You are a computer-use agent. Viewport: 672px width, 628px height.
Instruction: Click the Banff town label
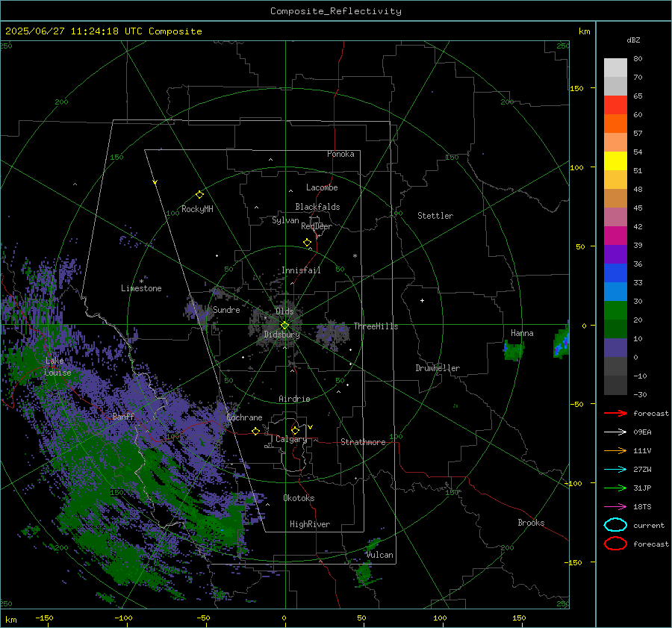pos(123,417)
